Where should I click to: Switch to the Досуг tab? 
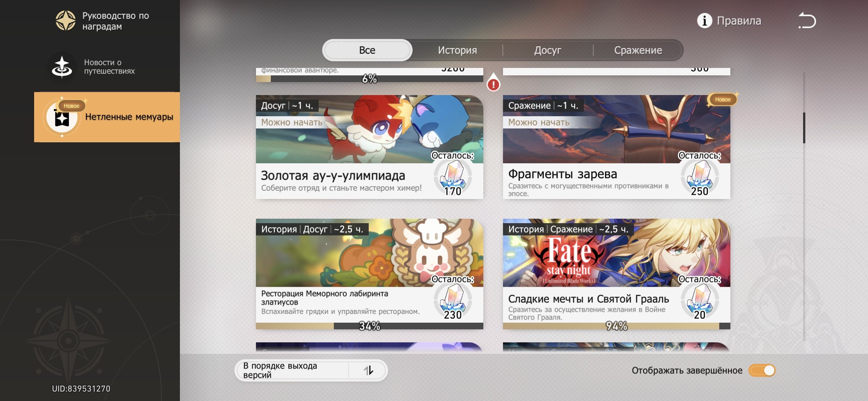coord(548,50)
